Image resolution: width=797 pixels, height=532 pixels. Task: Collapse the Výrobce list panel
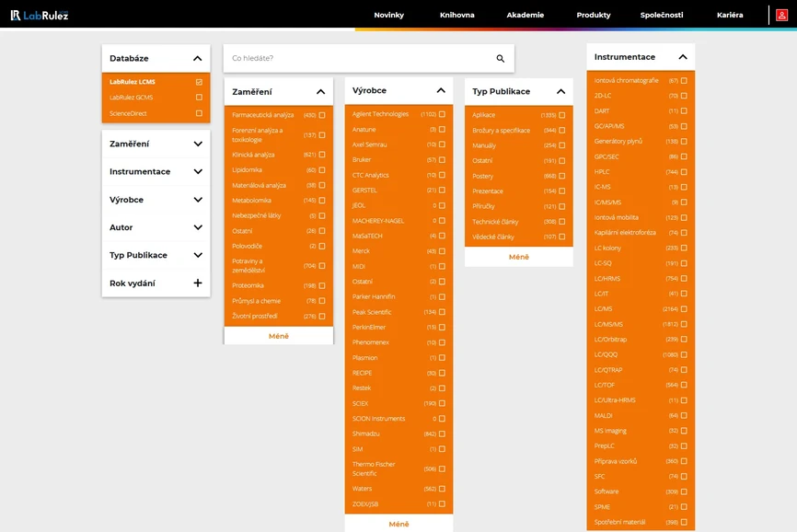tap(441, 90)
